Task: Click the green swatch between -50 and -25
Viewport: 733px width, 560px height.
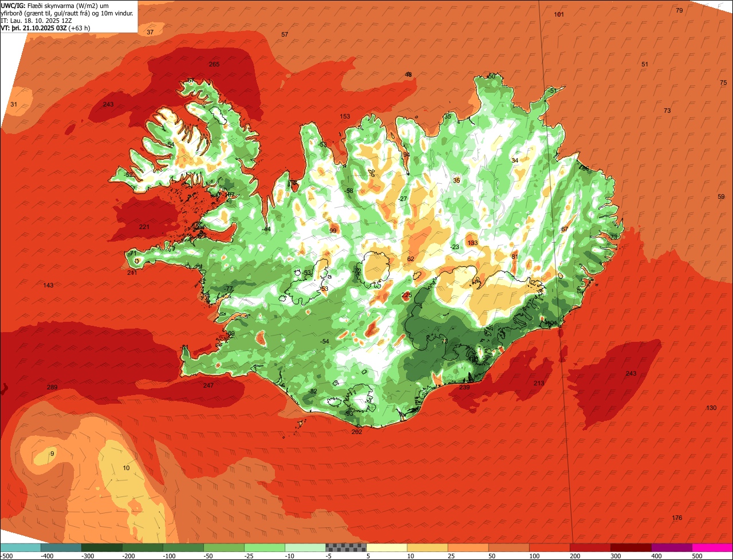Action: pos(224,547)
